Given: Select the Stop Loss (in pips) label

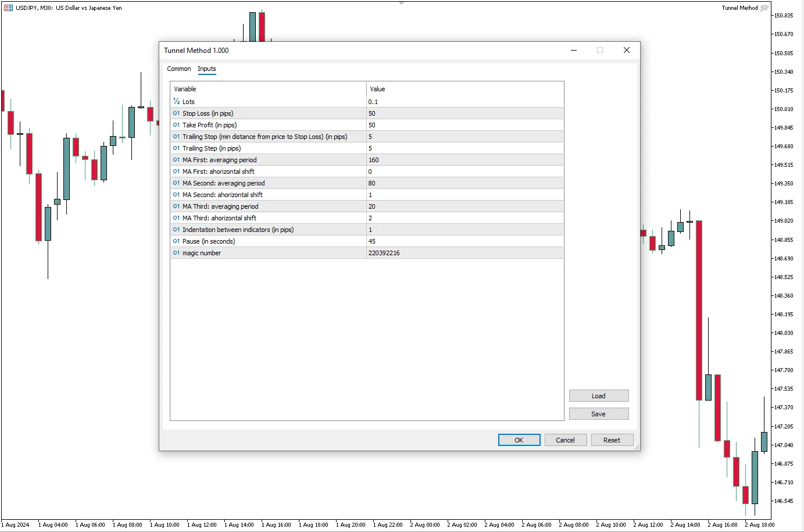Looking at the screenshot, I should 208,113.
